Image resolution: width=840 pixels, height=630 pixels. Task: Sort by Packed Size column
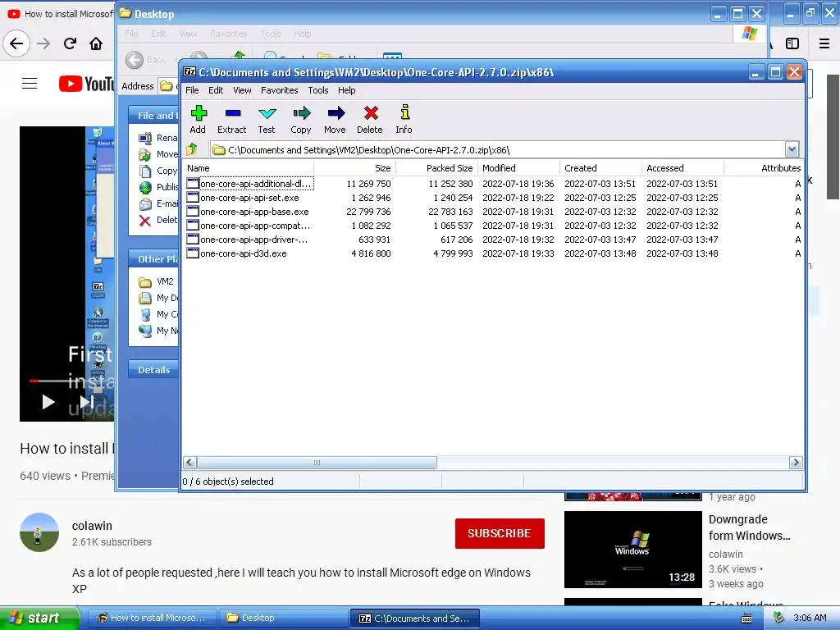(x=436, y=168)
